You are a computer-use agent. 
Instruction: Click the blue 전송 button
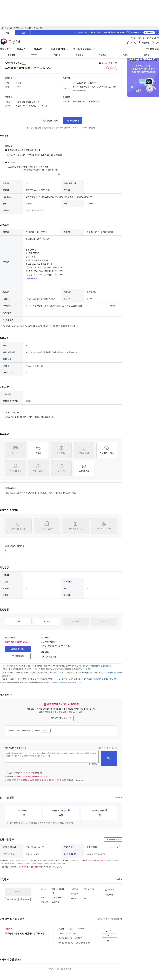(x=109, y=758)
